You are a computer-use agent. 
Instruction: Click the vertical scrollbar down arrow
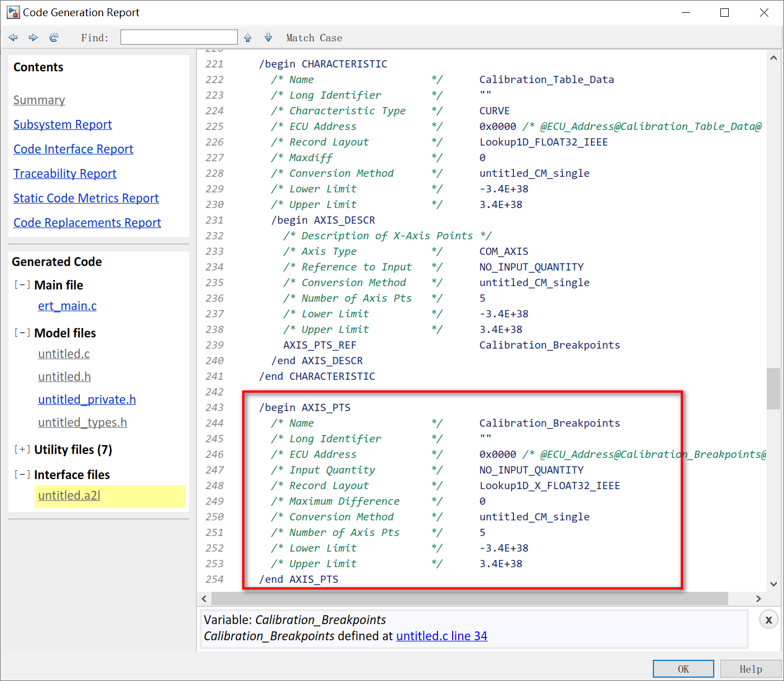(x=773, y=584)
